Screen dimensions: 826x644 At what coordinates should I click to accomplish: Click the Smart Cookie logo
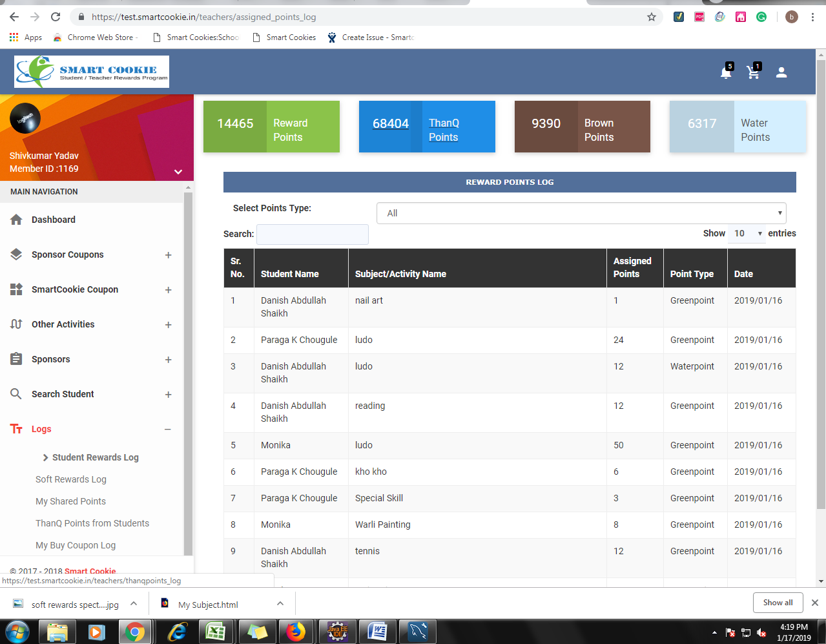(92, 72)
